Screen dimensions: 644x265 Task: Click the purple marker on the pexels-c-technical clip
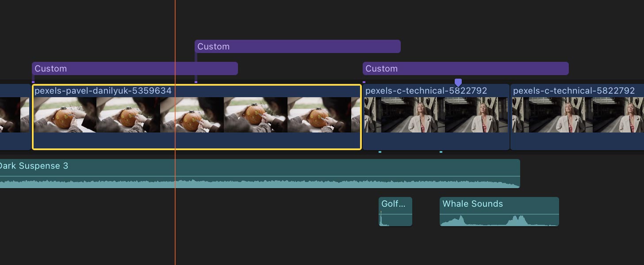[x=458, y=83]
